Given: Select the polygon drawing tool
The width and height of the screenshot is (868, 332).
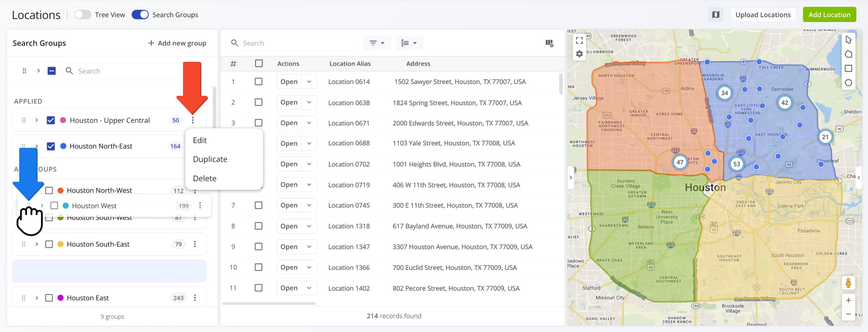Looking at the screenshot, I should [x=849, y=54].
